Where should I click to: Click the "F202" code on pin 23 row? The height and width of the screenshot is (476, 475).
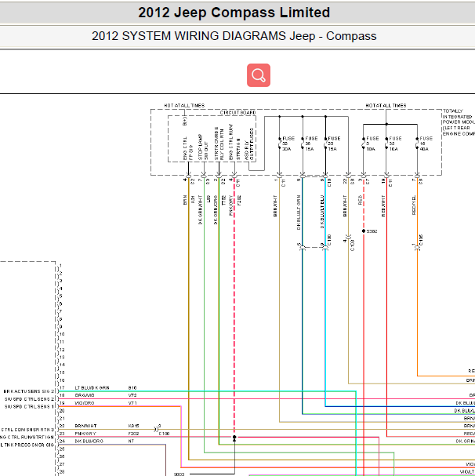tap(133, 434)
